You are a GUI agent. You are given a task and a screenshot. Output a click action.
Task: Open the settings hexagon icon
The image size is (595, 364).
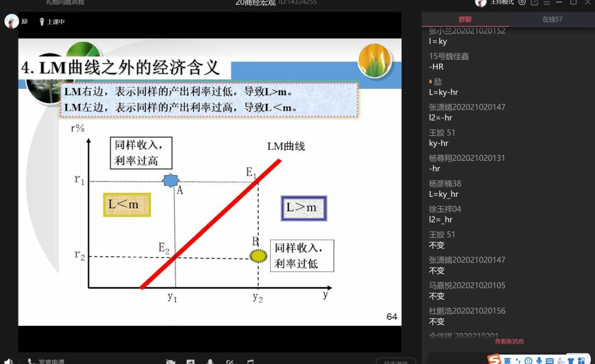(x=522, y=2)
